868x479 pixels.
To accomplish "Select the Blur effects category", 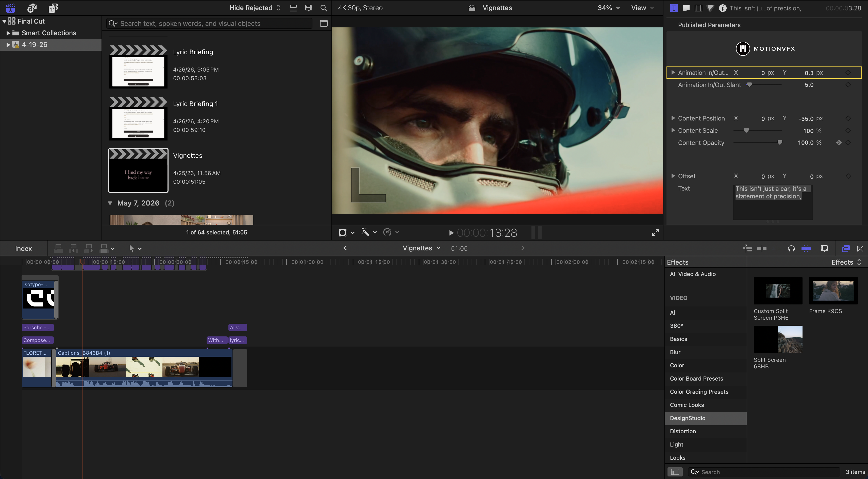I will click(706, 352).
